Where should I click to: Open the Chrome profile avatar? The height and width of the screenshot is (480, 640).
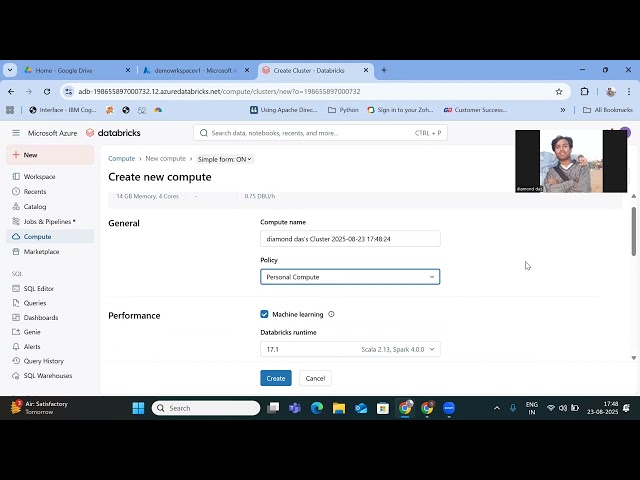pyautogui.click(x=611, y=91)
